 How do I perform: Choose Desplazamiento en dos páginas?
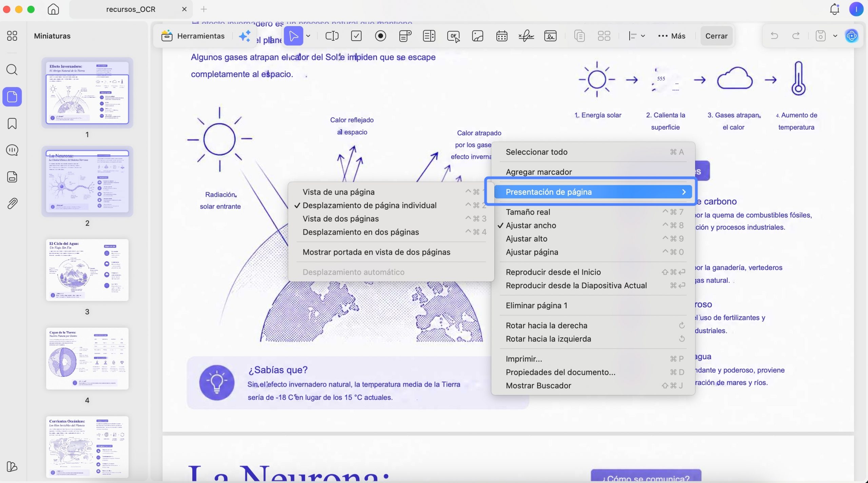point(391,232)
